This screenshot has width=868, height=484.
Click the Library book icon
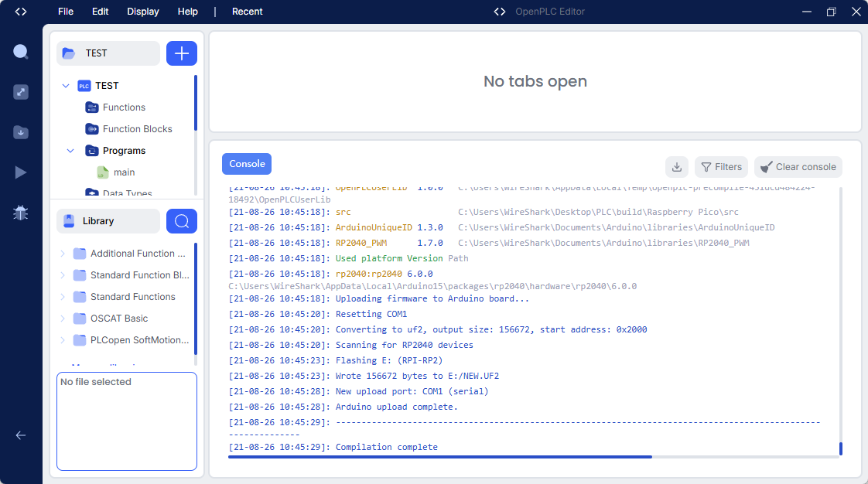[69, 221]
